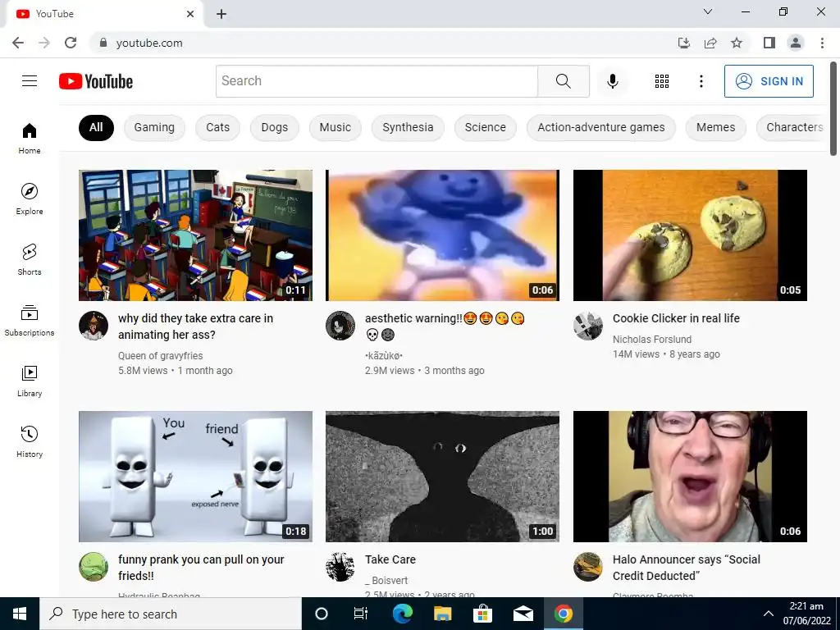Open Shorts in sidebar

click(x=30, y=260)
